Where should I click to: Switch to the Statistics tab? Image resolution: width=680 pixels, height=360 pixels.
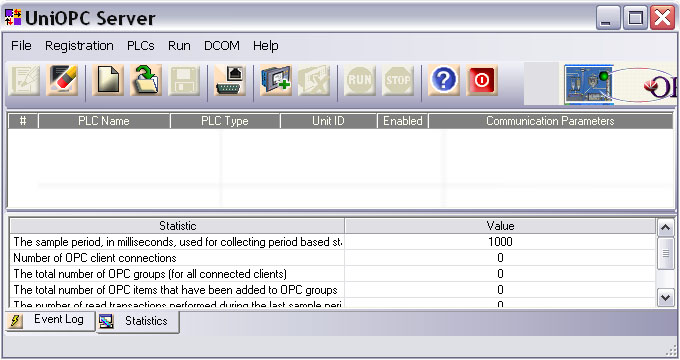137,322
